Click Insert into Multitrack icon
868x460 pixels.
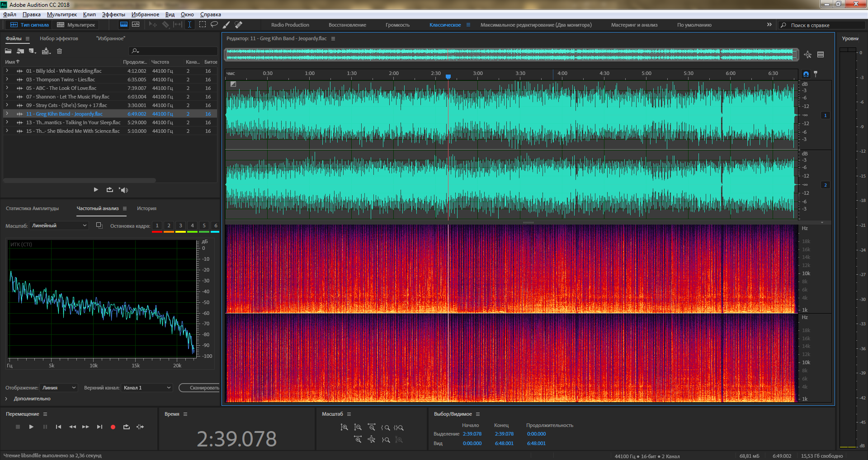(x=46, y=51)
